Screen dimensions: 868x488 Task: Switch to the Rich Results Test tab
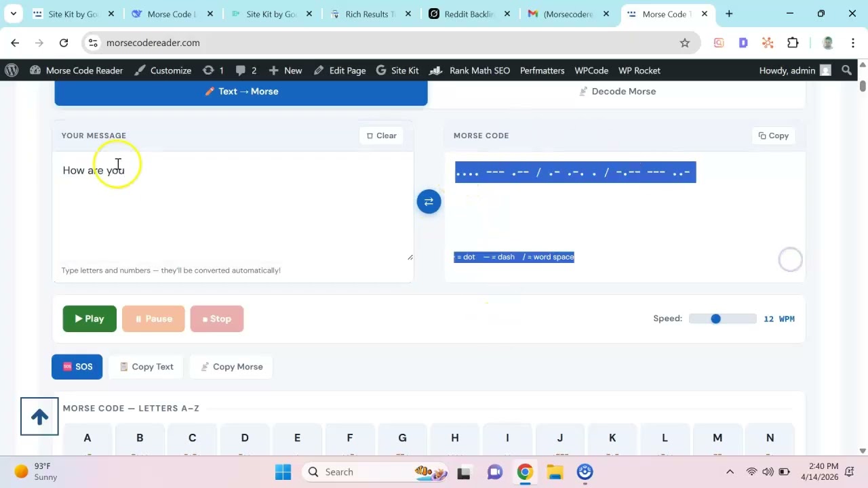370,14
